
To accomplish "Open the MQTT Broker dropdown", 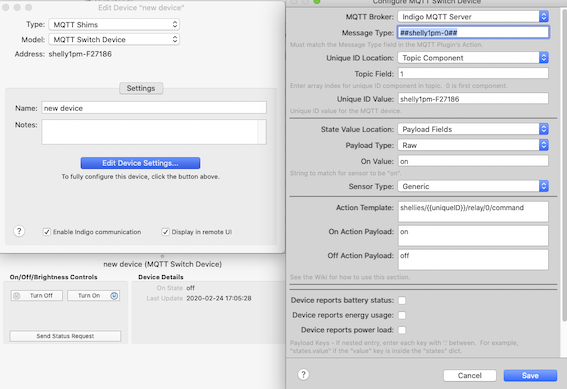I will (x=473, y=17).
